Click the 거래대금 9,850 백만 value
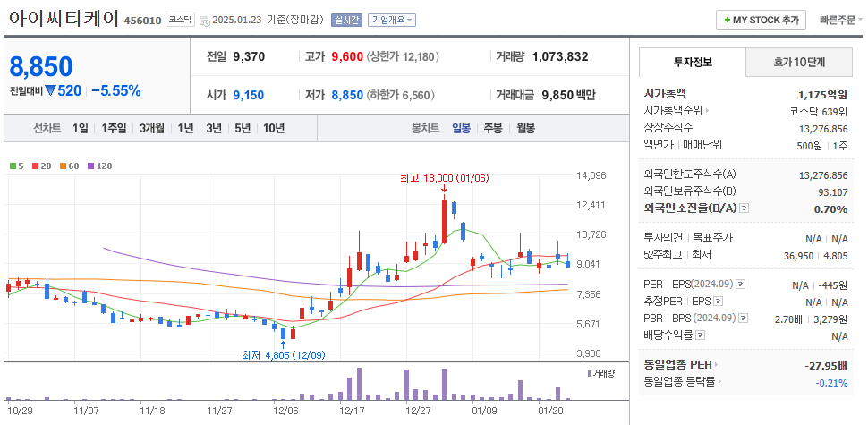 click(x=568, y=95)
